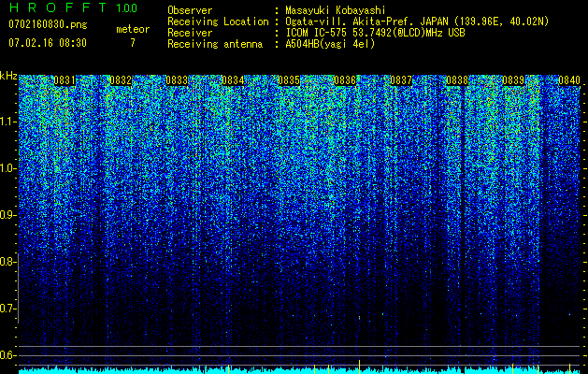The height and width of the screenshot is (374, 588).
Task: Click the date stamp 07.02.16 08:30
Action: tap(48, 43)
